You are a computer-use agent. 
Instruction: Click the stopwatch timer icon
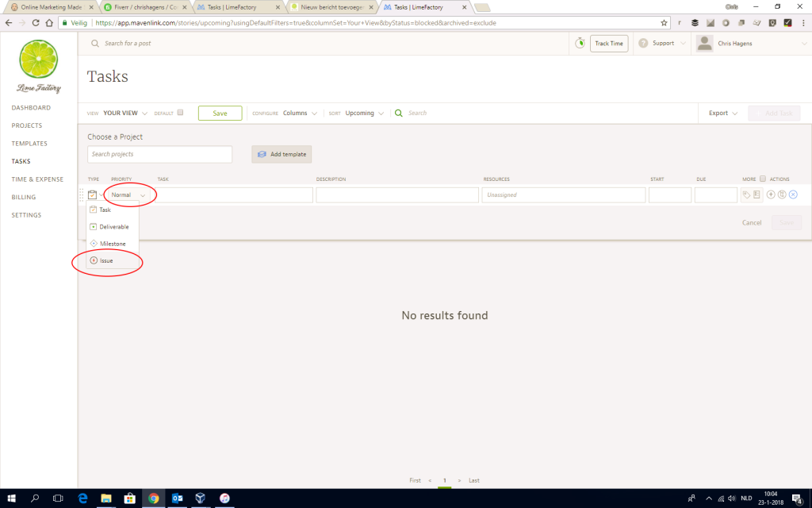(x=580, y=43)
